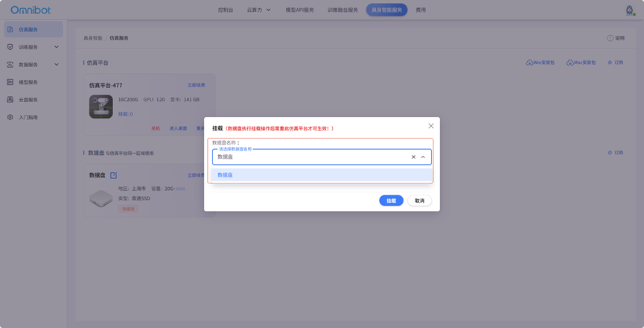Click the GPU: L20 text
This screenshot has width=644, height=328.
click(x=154, y=99)
